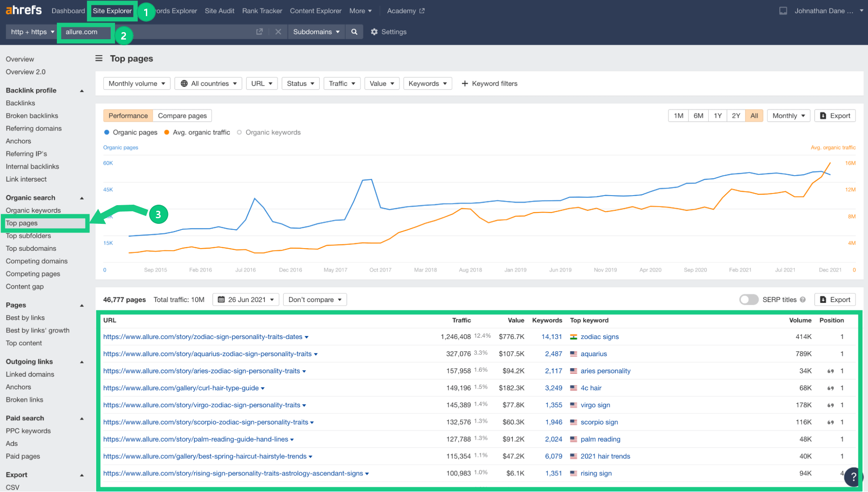The width and height of the screenshot is (868, 492).
Task: Open allure.com via external link icon
Action: [259, 32]
